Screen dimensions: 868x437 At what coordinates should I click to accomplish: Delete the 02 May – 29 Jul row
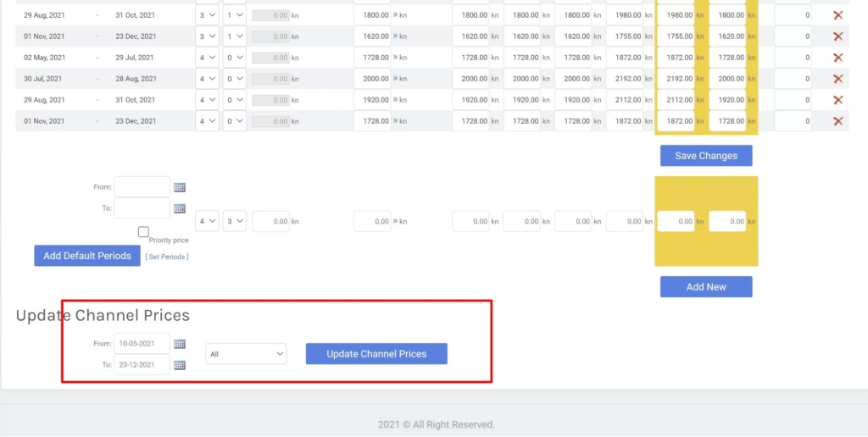pyautogui.click(x=837, y=58)
